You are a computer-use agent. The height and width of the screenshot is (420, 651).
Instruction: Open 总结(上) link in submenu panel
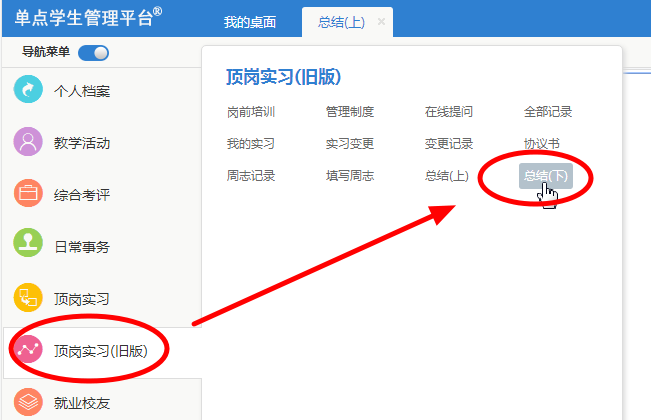[x=447, y=176]
